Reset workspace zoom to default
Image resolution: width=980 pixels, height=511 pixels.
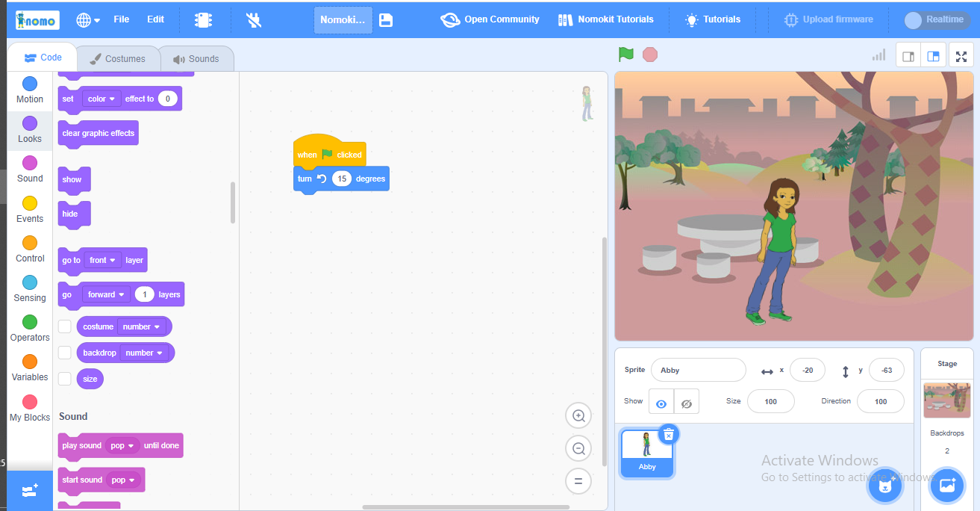[x=578, y=481]
